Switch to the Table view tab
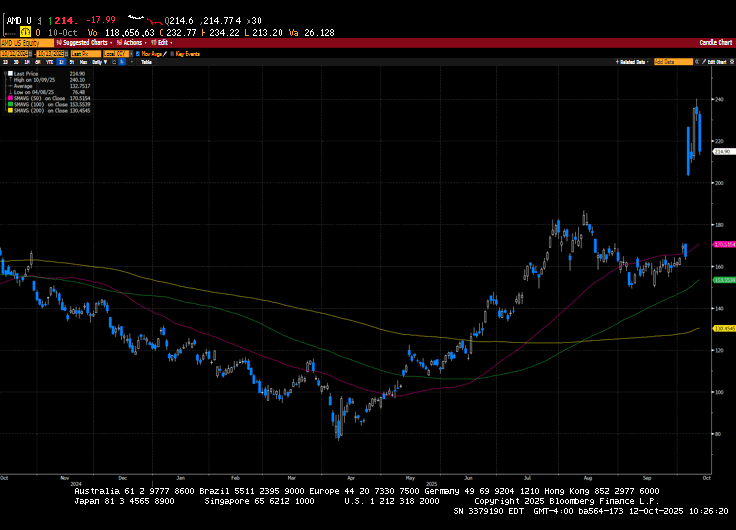The image size is (736, 530). pos(146,62)
